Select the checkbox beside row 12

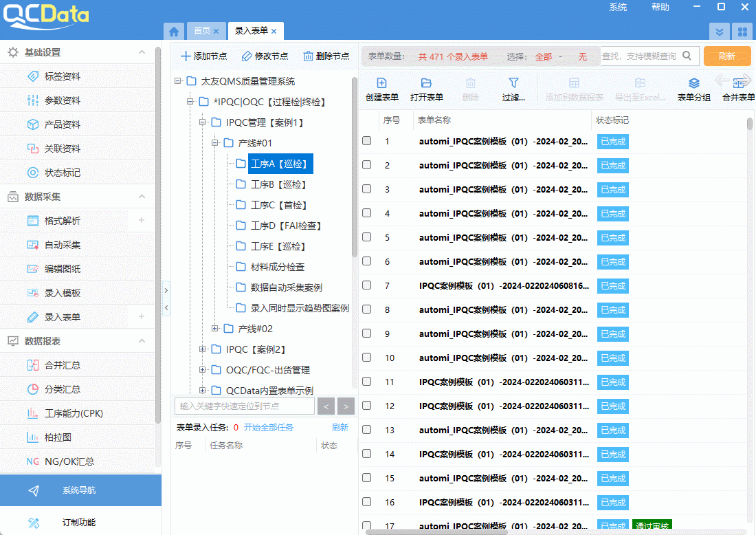click(366, 406)
